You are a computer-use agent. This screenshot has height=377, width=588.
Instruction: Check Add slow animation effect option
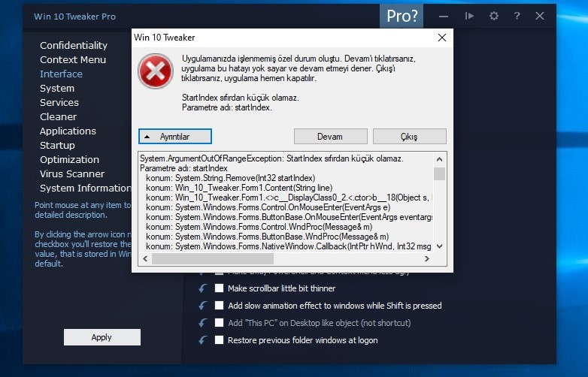[219, 305]
